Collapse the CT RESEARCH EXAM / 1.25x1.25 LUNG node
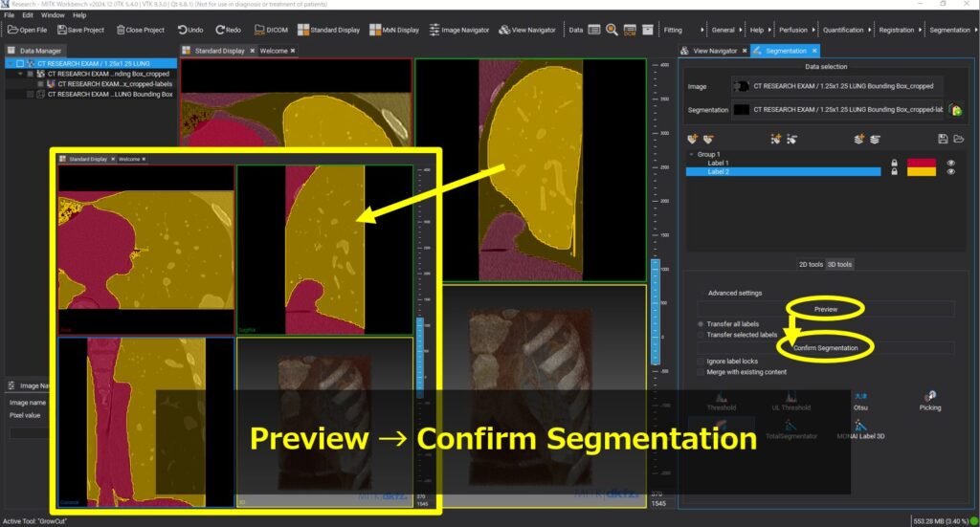The height and width of the screenshot is (527, 980). (10, 64)
